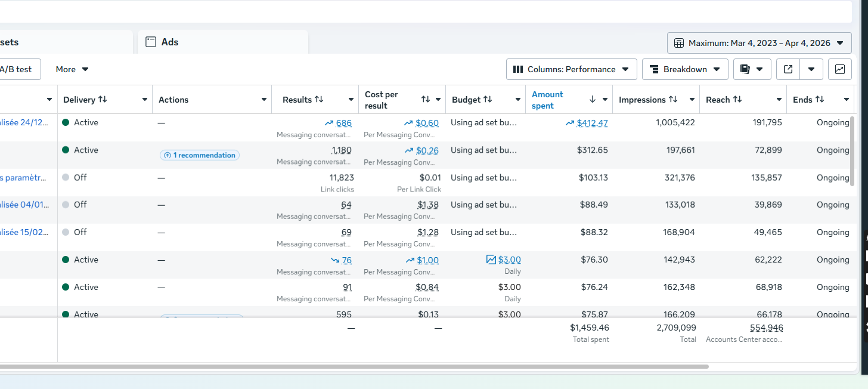The width and height of the screenshot is (868, 389).
Task: Open the Breakdown dropdown
Action: (x=685, y=69)
